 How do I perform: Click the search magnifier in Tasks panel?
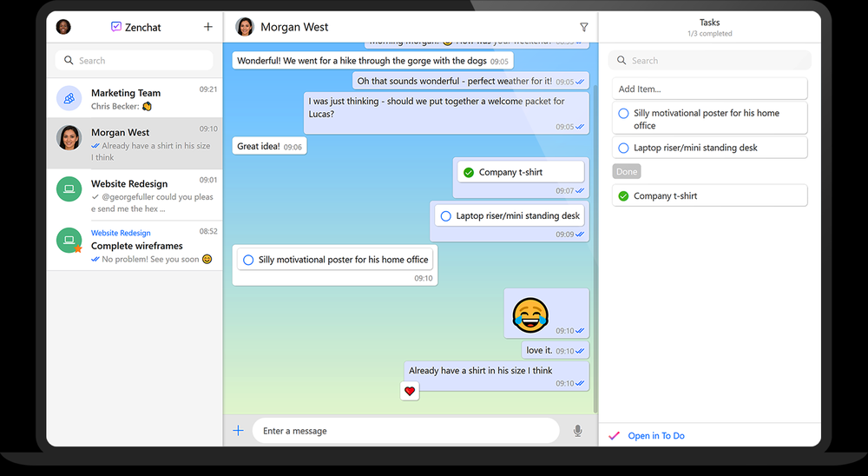coord(621,61)
